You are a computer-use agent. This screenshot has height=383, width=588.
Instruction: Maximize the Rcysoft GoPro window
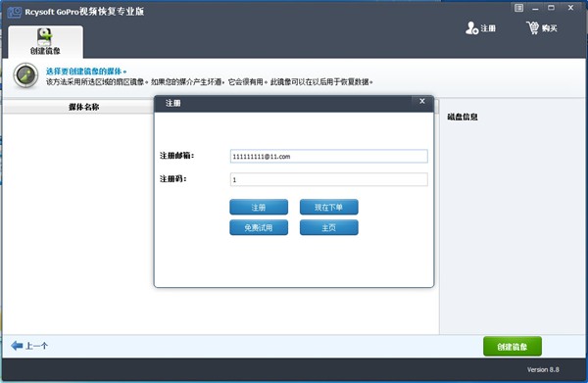pos(551,8)
